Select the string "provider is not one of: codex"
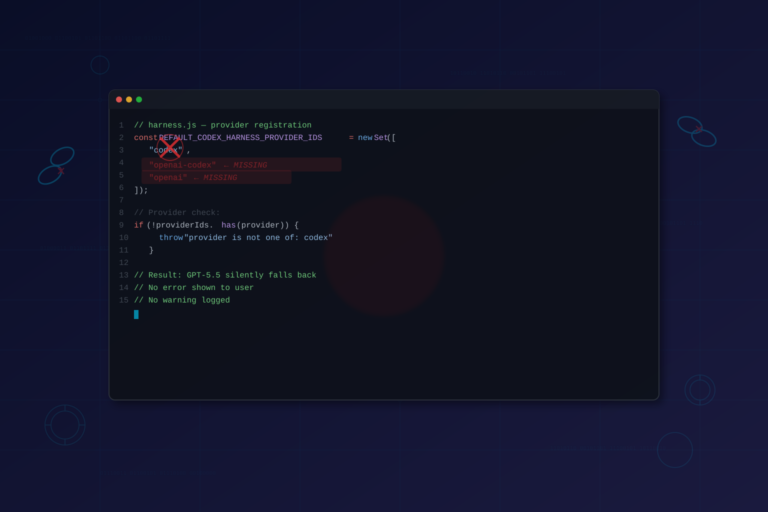This screenshot has height=512, width=768. 258,238
